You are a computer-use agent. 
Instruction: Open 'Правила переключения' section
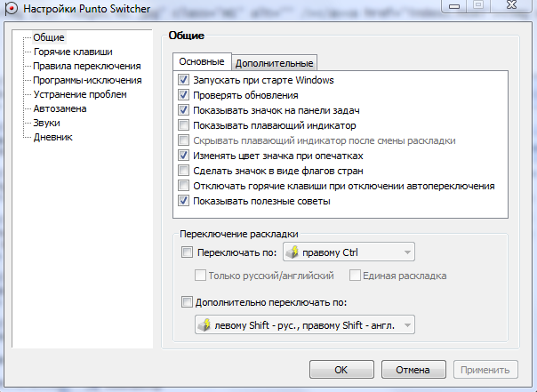click(x=87, y=66)
